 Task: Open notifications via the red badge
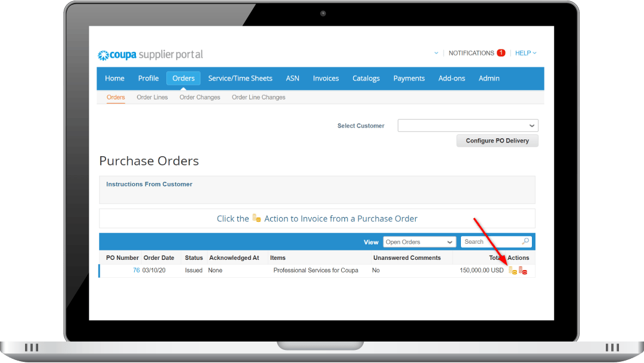click(501, 52)
